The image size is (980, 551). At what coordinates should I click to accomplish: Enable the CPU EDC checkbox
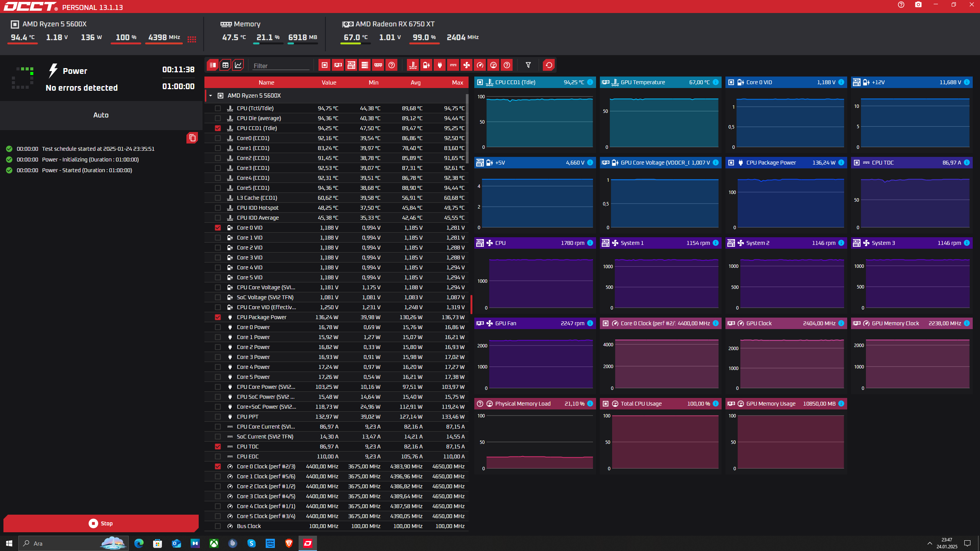(218, 456)
